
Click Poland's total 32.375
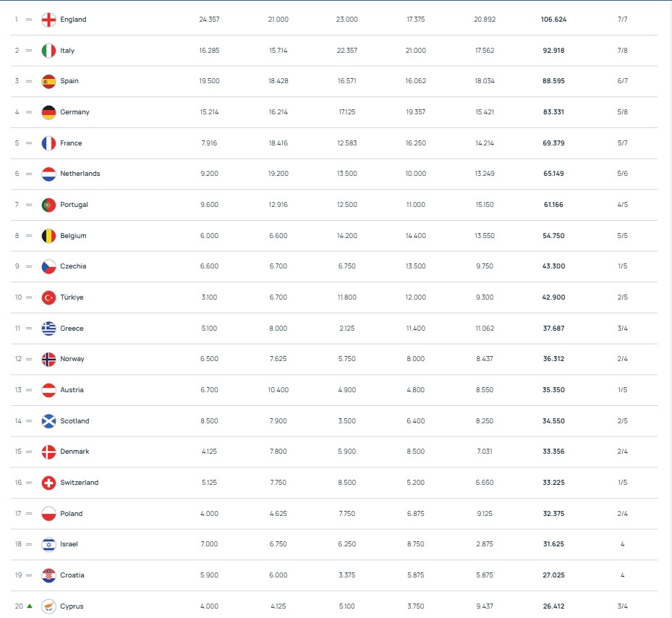553,514
